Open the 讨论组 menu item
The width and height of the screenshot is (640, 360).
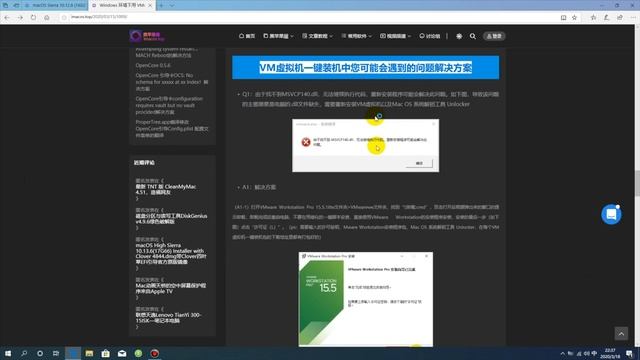(x=430, y=36)
